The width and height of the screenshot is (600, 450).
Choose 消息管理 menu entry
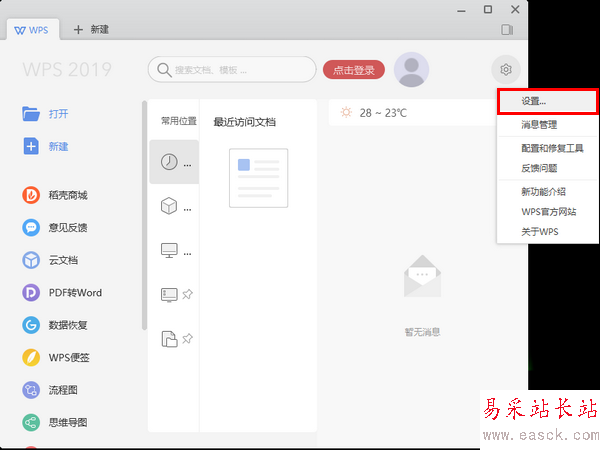pyautogui.click(x=548, y=124)
